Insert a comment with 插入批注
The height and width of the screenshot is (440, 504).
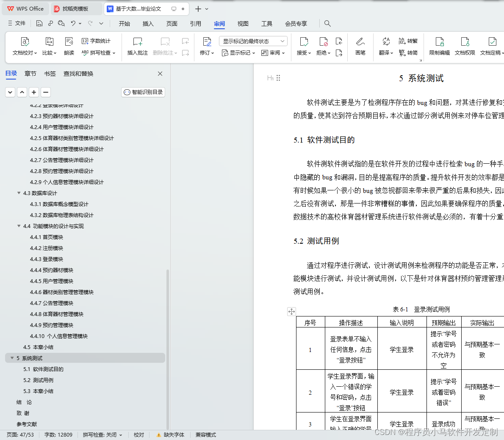(137, 47)
